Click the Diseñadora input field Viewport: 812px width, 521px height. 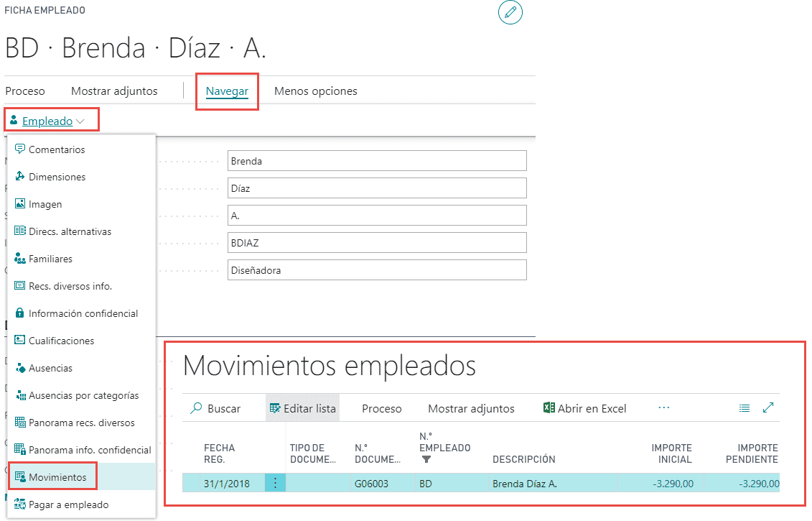(x=377, y=270)
